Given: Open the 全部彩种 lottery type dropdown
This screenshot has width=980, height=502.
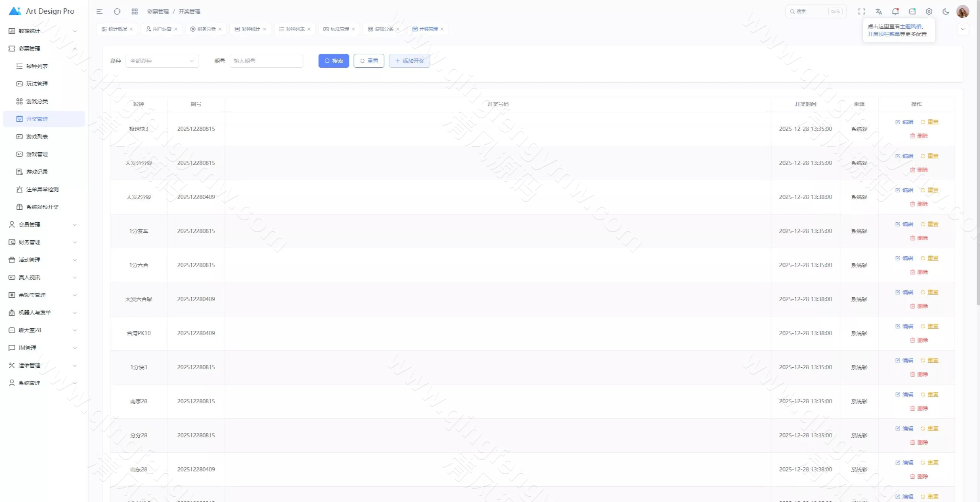Looking at the screenshot, I should [162, 61].
